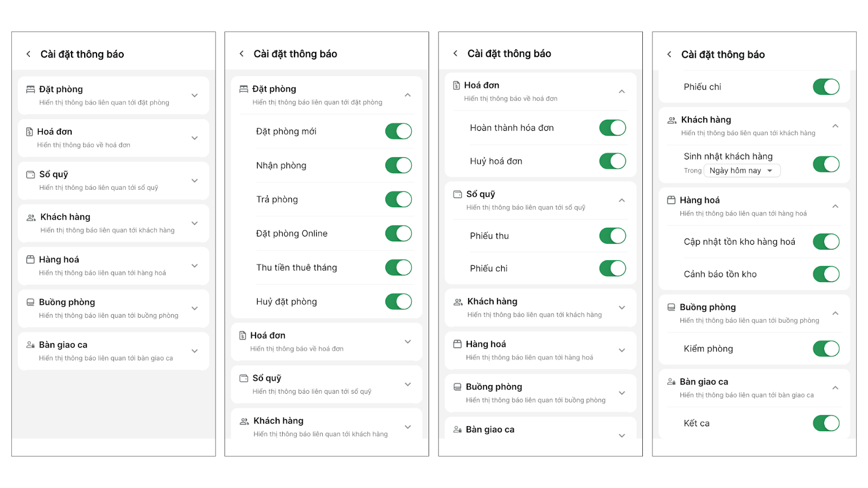This screenshot has height=488, width=868.
Task: Turn off the Đặt phòng mới toggle
Action: point(399,131)
